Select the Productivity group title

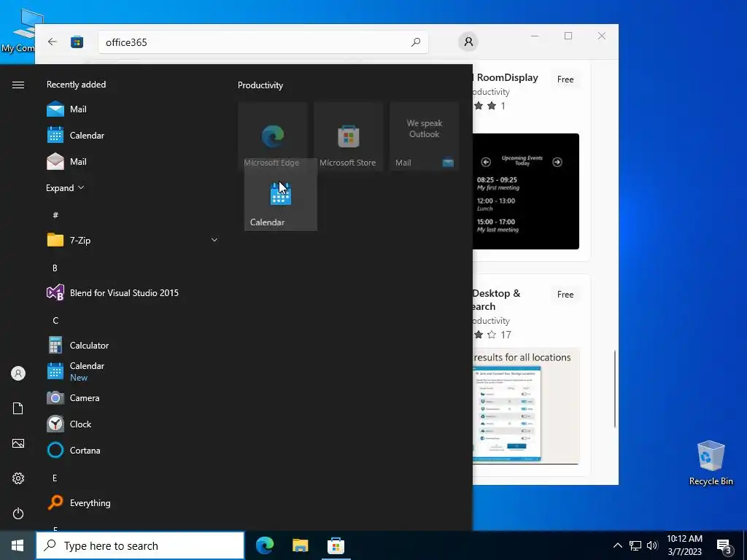[260, 85]
